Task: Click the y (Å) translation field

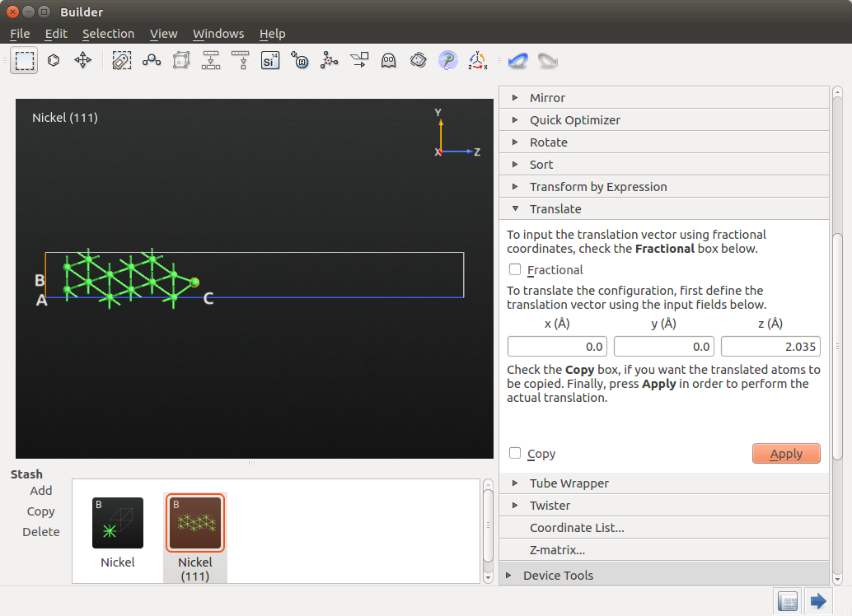Action: [x=664, y=347]
